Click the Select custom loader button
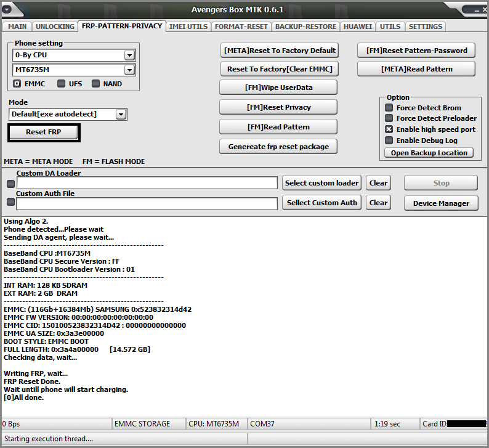 pos(321,183)
